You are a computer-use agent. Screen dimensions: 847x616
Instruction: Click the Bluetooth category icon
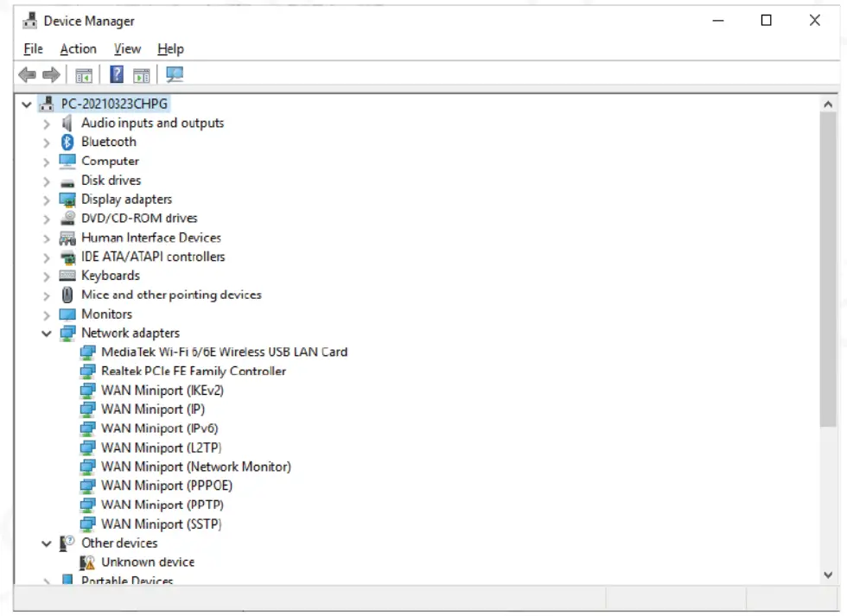67,142
